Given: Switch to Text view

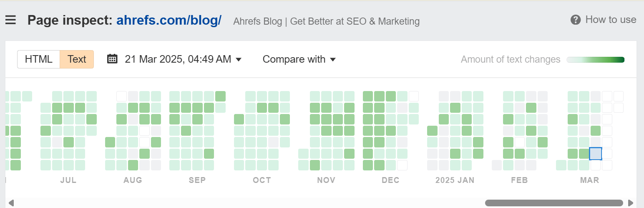Looking at the screenshot, I should click(x=77, y=59).
